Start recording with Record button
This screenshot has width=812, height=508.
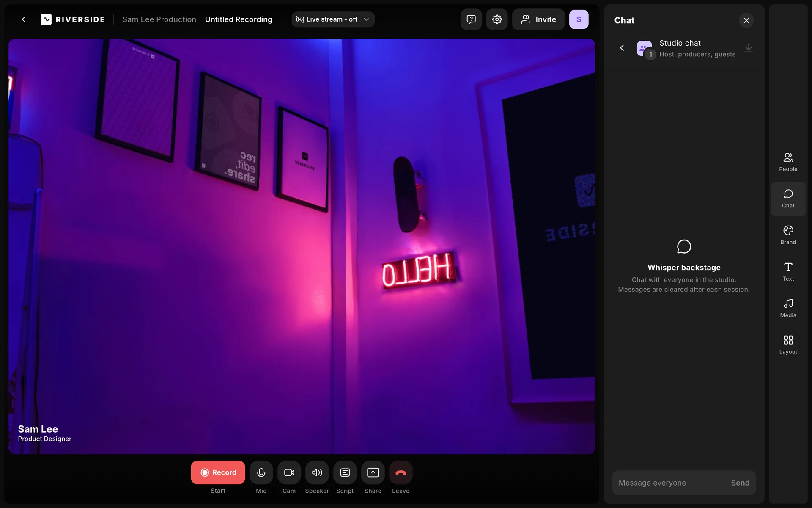click(218, 472)
